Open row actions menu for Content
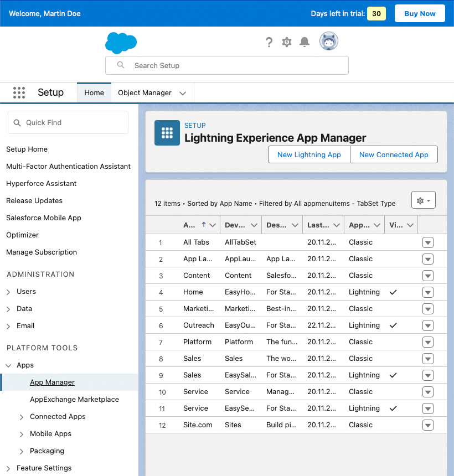 click(x=427, y=276)
